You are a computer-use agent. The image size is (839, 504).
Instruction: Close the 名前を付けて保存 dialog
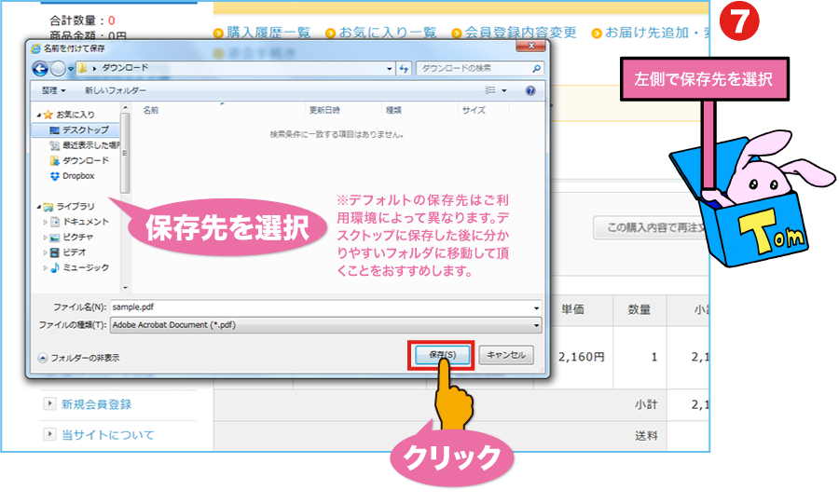[x=530, y=46]
